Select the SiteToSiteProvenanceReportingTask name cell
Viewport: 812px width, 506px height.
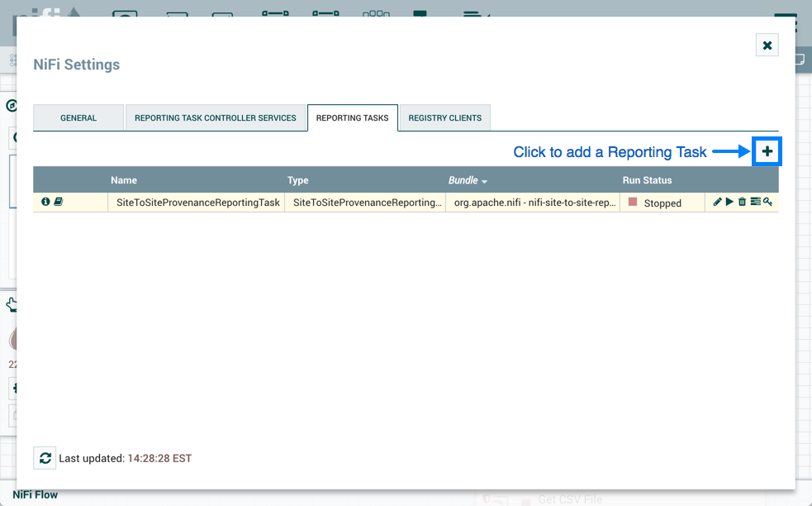click(198, 203)
